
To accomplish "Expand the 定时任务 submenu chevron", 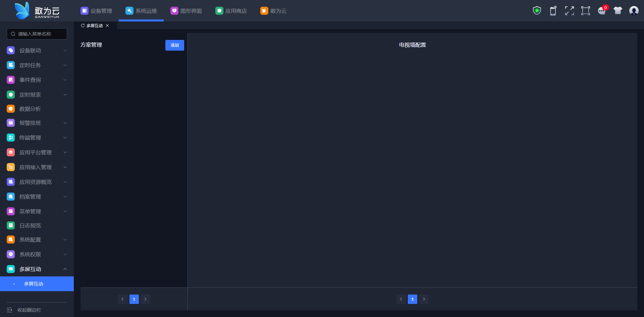I will (x=65, y=65).
